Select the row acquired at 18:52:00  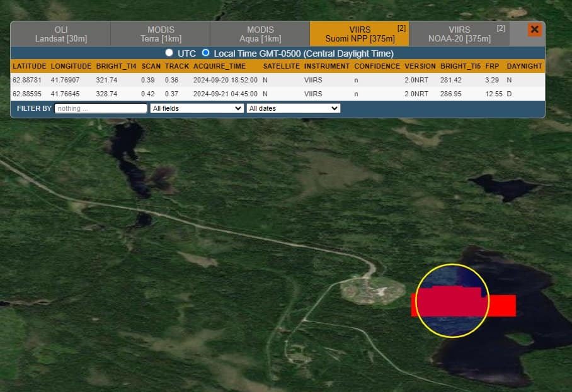tap(225, 80)
